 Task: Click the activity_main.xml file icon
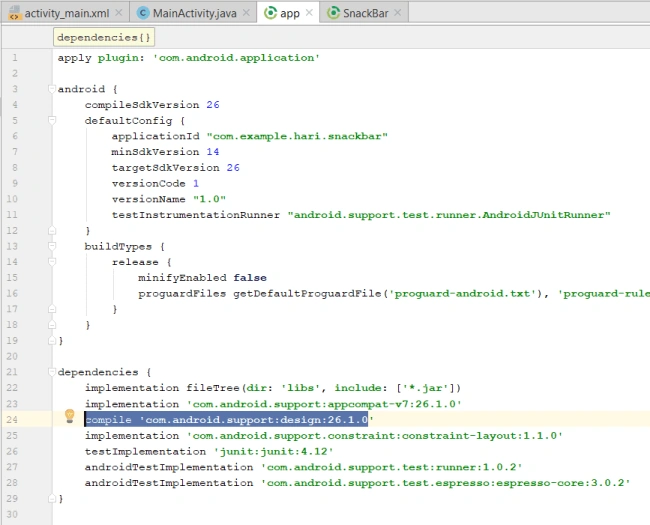(14, 13)
